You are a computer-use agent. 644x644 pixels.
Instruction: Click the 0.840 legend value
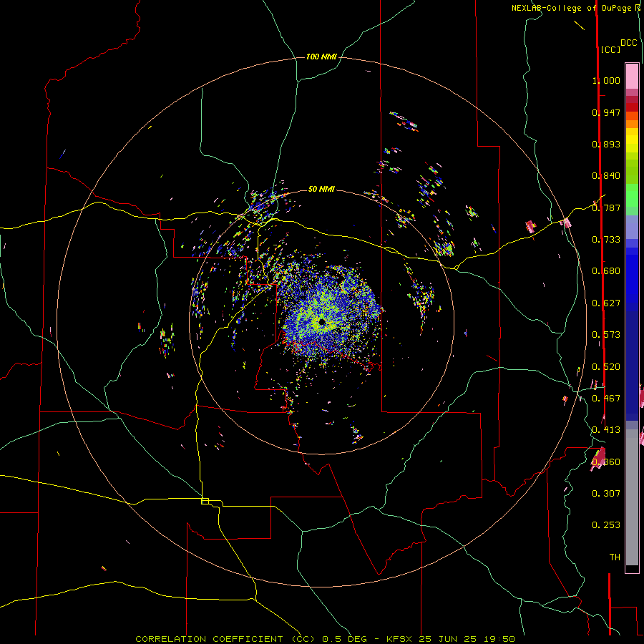point(606,176)
